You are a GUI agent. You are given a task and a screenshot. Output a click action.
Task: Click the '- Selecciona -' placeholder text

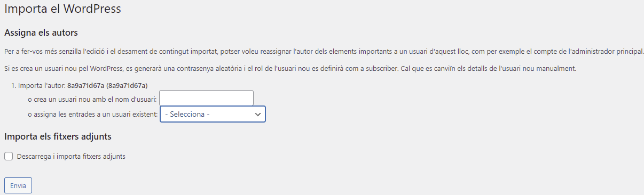187,114
